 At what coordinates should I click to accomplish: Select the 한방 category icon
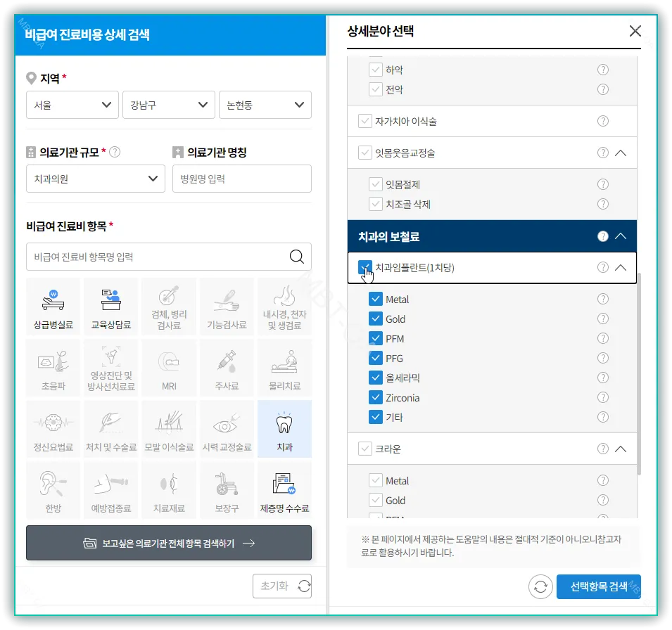coord(53,490)
